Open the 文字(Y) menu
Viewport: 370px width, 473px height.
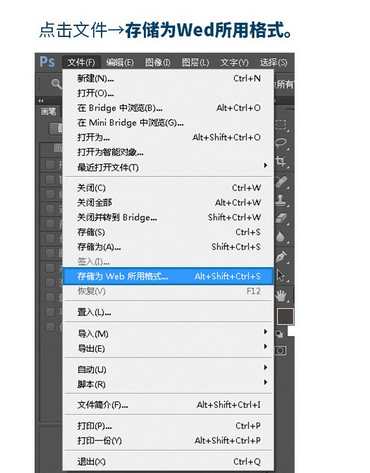point(234,62)
